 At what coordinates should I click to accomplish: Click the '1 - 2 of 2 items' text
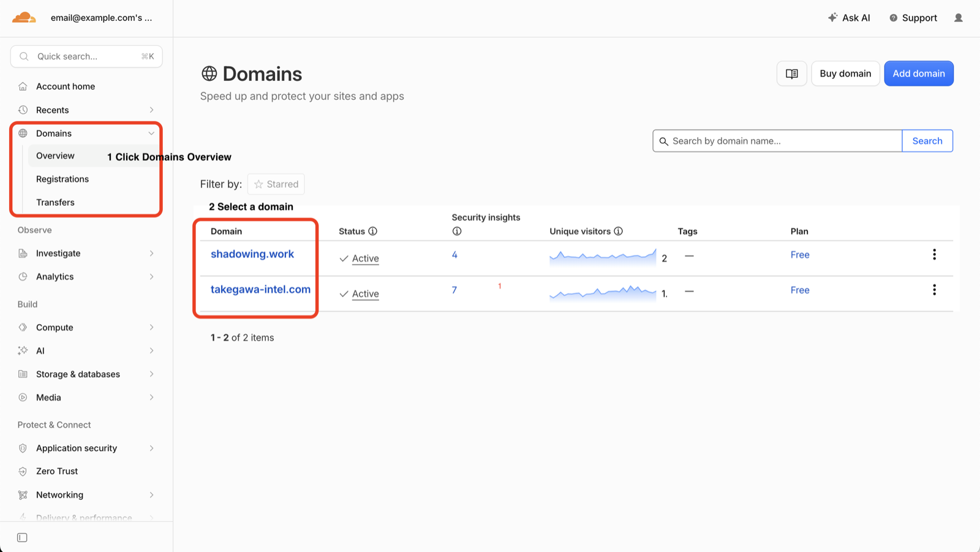(242, 338)
